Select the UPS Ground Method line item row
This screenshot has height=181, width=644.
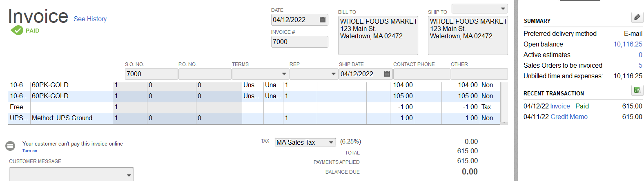coord(254,118)
